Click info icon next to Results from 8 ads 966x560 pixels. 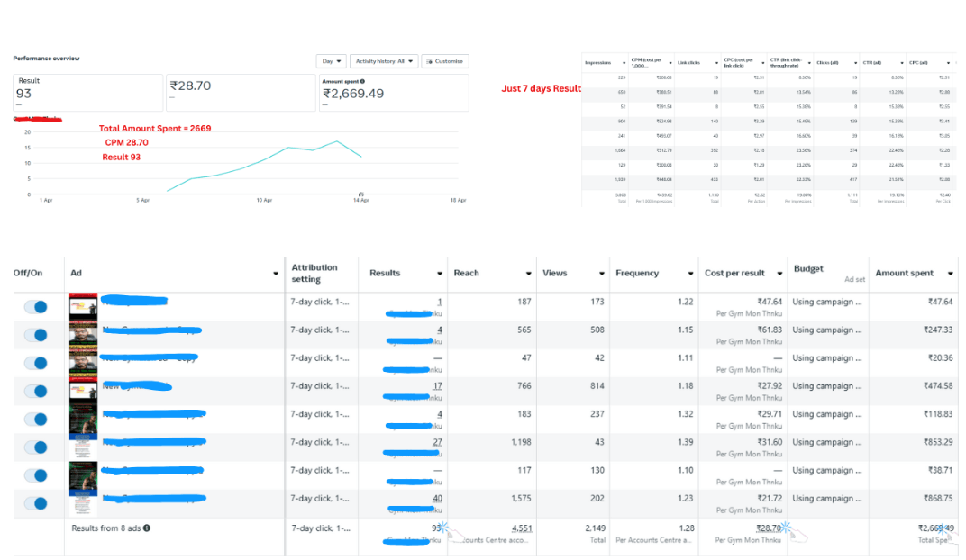point(146,528)
